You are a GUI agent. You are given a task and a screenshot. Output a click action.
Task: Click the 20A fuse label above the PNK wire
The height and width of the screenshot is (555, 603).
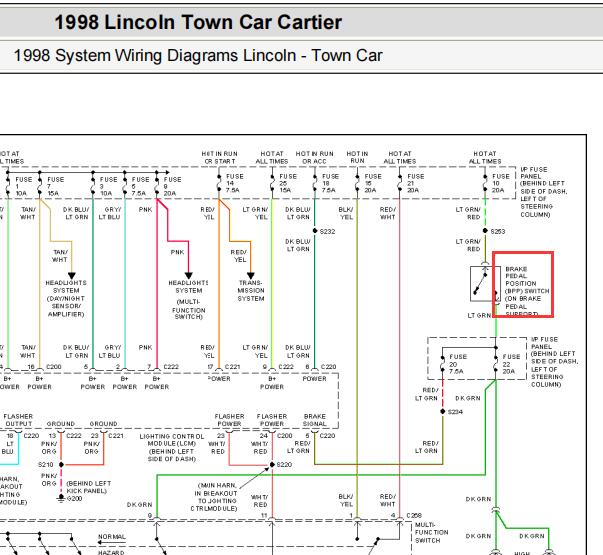pos(172,187)
